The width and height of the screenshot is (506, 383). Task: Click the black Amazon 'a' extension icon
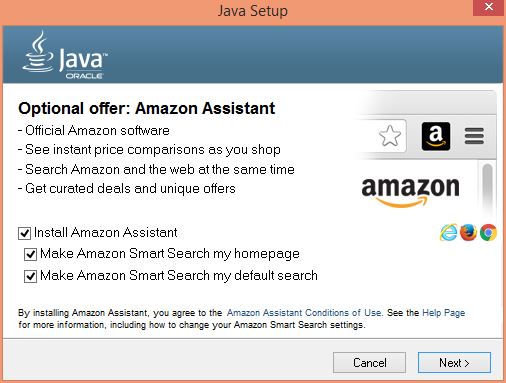pyautogui.click(x=436, y=136)
